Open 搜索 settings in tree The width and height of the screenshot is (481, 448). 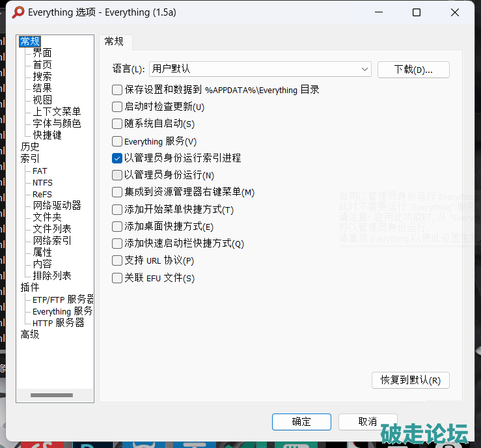pos(42,77)
